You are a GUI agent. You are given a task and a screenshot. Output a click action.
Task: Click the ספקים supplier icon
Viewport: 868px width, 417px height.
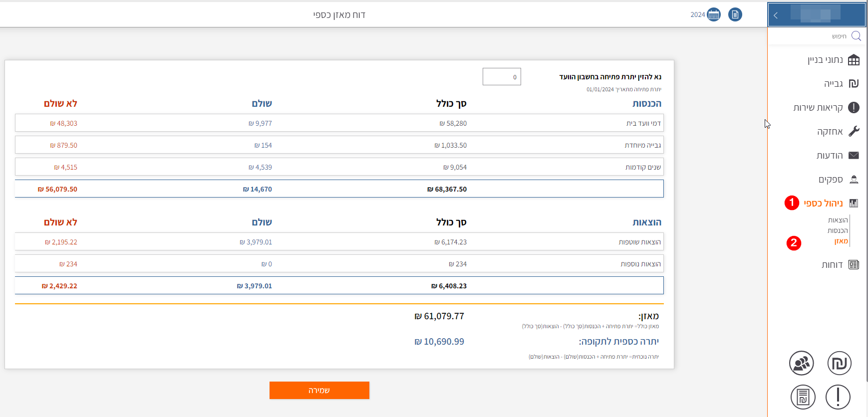pos(854,180)
